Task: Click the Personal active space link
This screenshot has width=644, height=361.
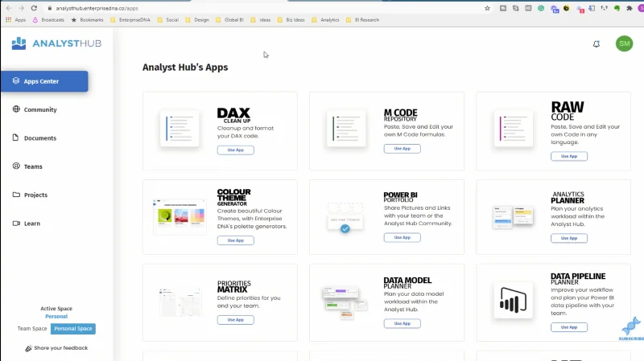Action: pos(56,316)
